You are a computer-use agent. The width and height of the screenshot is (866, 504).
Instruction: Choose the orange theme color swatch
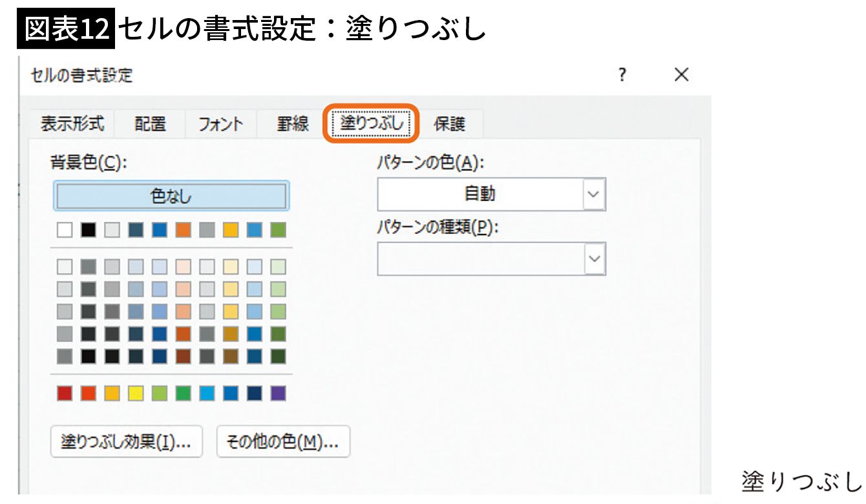tap(183, 230)
